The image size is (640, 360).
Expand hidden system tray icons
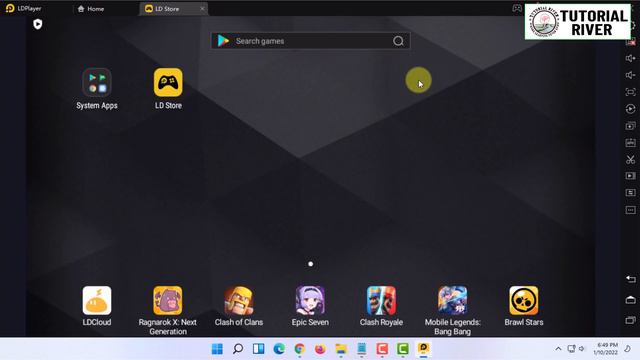tap(558, 349)
